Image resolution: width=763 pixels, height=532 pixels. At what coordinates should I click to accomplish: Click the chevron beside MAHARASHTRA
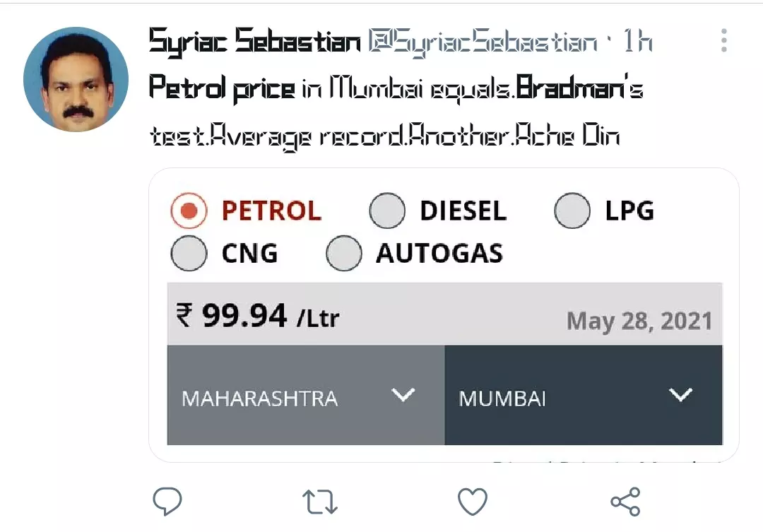(403, 395)
